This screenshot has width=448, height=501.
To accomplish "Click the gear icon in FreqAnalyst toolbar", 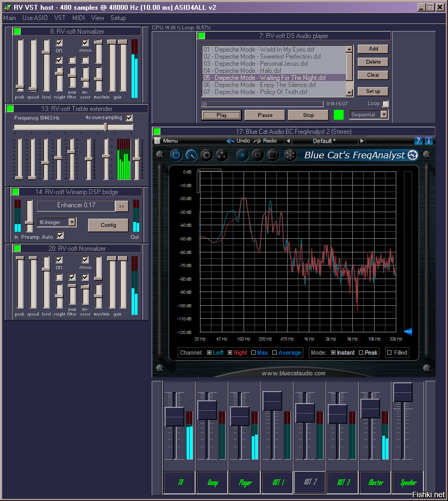I will pyautogui.click(x=207, y=155).
